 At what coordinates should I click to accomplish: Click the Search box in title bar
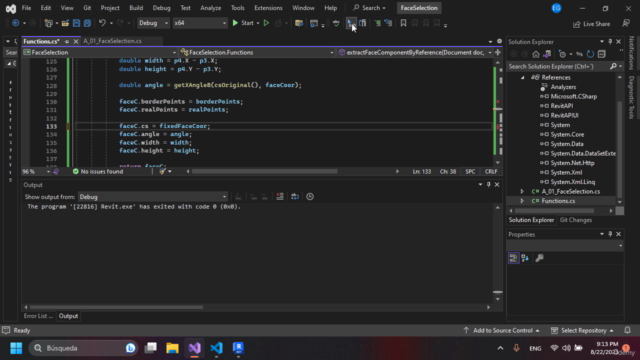click(x=369, y=8)
